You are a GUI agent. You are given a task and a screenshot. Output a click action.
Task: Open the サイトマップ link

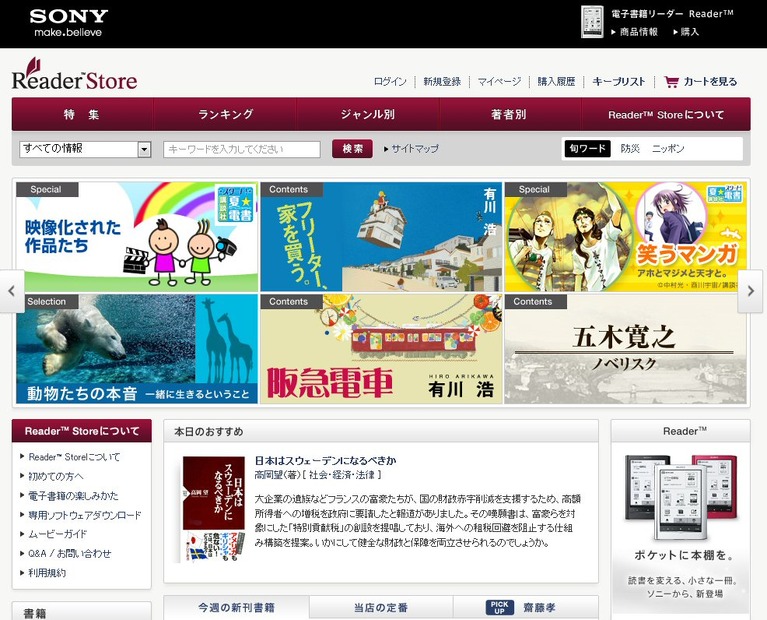coord(415,148)
